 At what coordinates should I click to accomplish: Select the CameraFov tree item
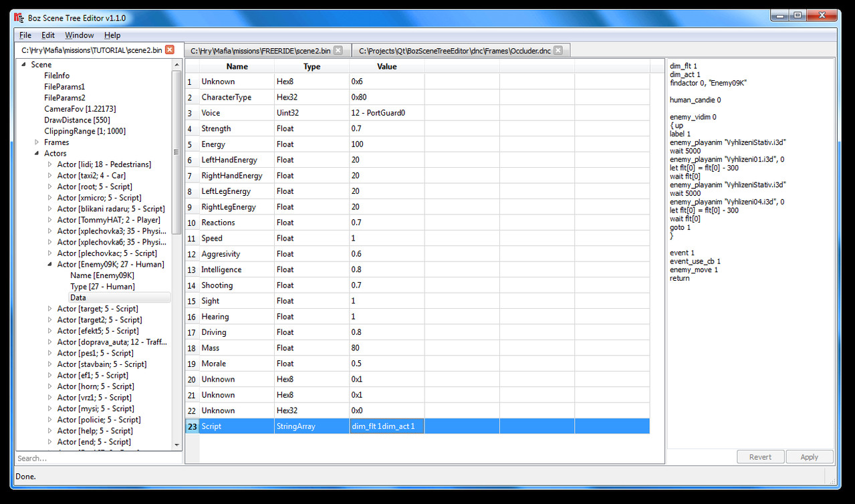tap(80, 109)
